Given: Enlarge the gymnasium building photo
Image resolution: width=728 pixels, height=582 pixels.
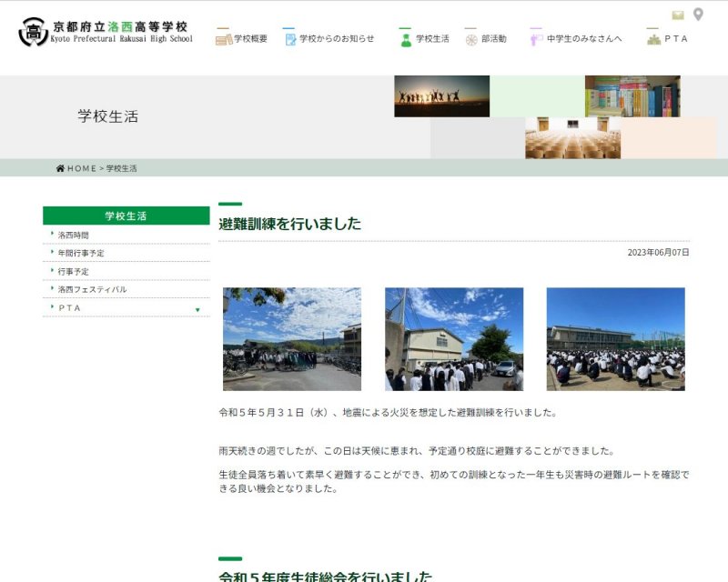Looking at the screenshot, I should 454,339.
